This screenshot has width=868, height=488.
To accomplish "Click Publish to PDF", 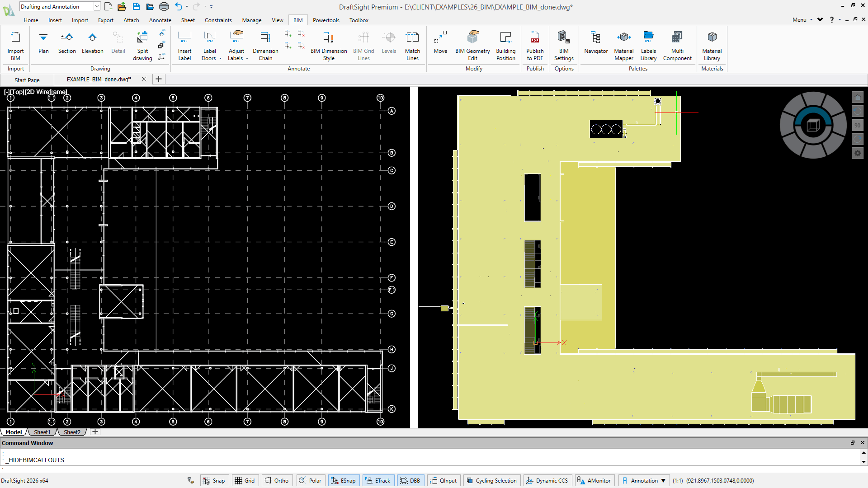I will click(535, 46).
